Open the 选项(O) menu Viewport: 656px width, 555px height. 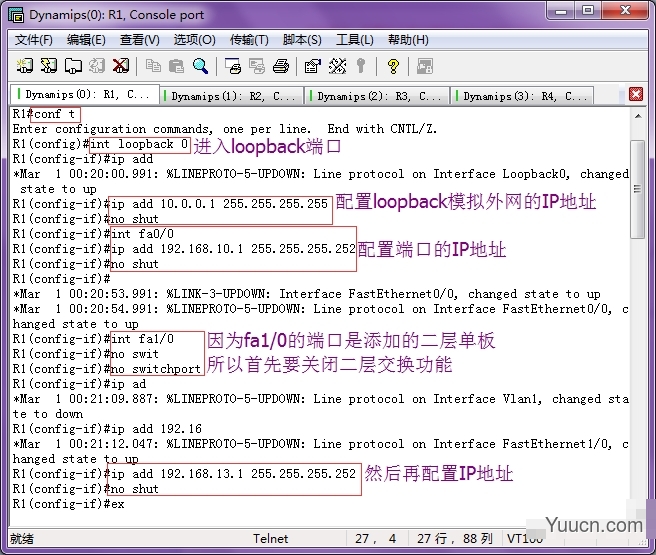[x=195, y=40]
